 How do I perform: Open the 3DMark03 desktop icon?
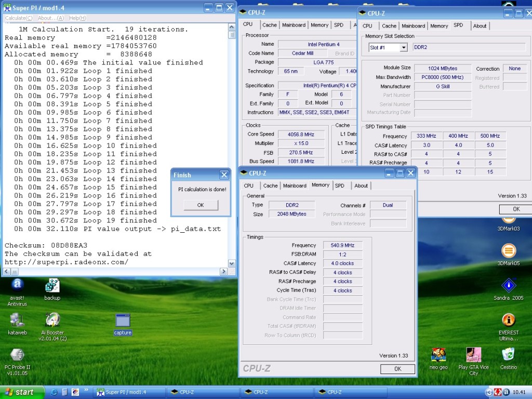tap(508, 224)
